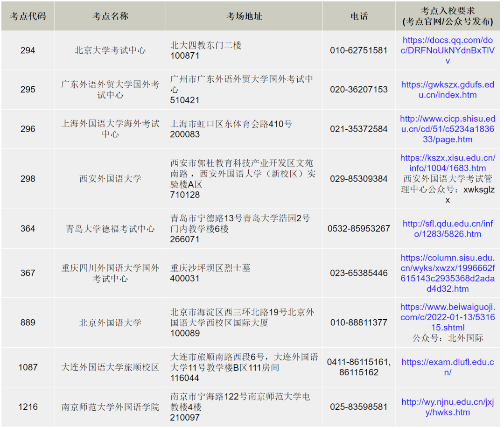Select the 电话 column header
Screen dimensions: 504x428
359,16
